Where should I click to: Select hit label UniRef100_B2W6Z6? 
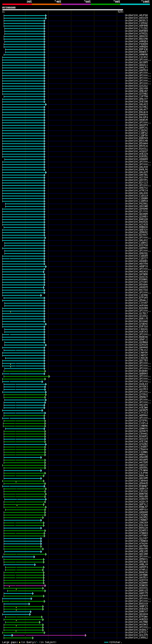tap(136, 586)
